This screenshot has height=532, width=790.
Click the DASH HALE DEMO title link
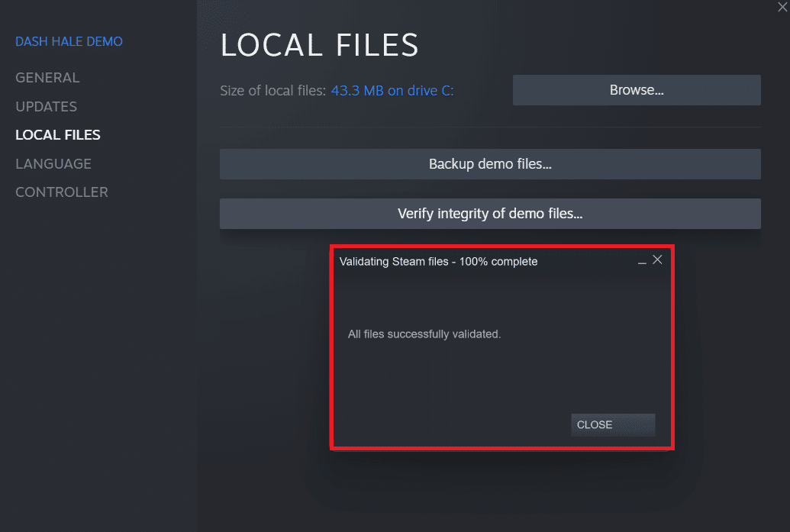point(69,41)
